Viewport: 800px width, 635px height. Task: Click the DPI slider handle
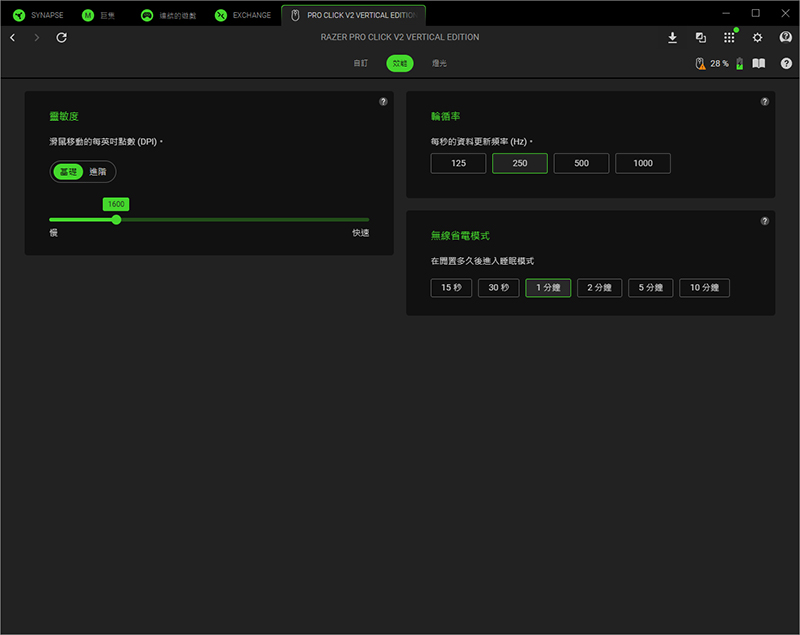[116, 220]
